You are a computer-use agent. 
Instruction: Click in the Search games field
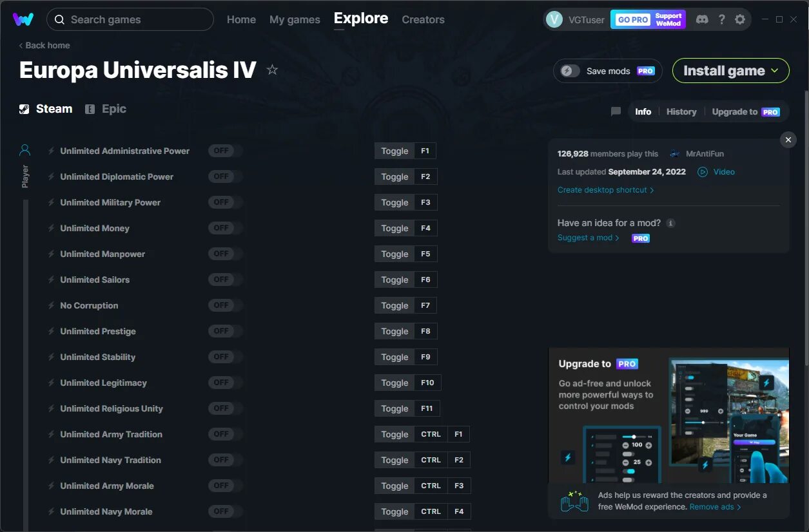pos(130,19)
